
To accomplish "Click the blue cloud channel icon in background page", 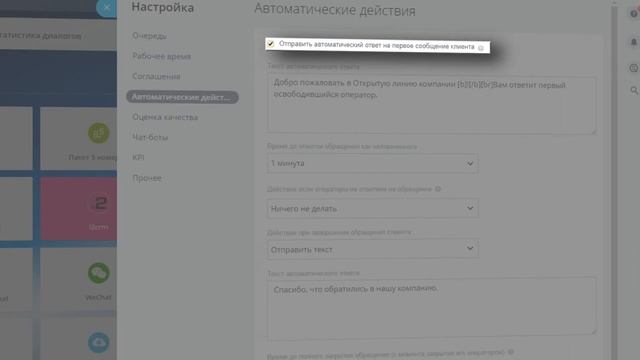I will [x=98, y=342].
